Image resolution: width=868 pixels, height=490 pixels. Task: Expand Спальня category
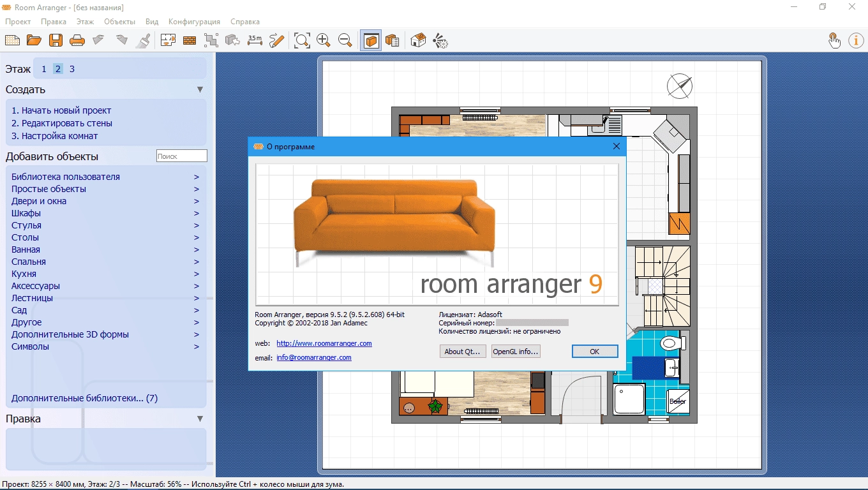[105, 262]
